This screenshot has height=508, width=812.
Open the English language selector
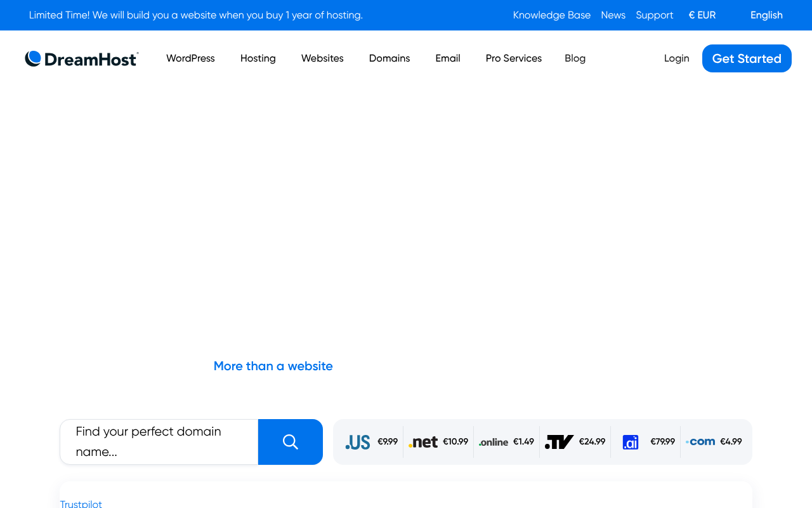pos(766,15)
